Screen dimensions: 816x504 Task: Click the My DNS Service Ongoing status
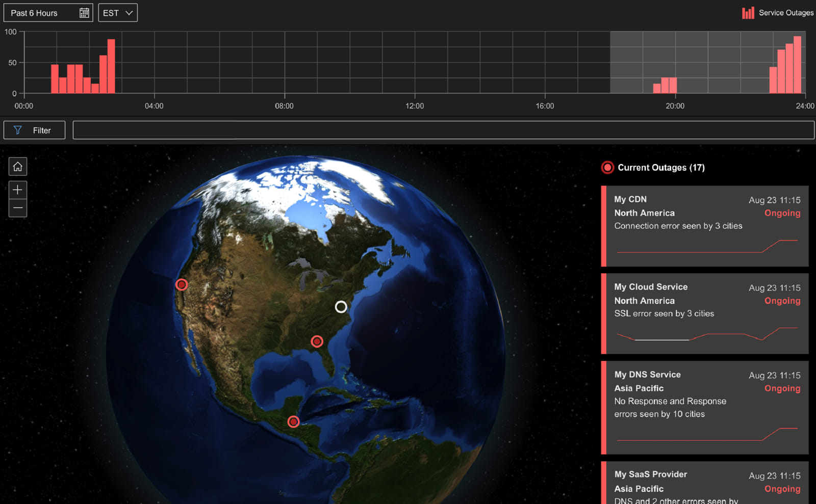coord(782,388)
